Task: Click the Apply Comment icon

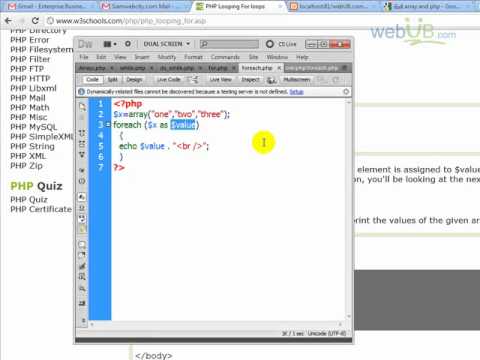Action: 82,245
